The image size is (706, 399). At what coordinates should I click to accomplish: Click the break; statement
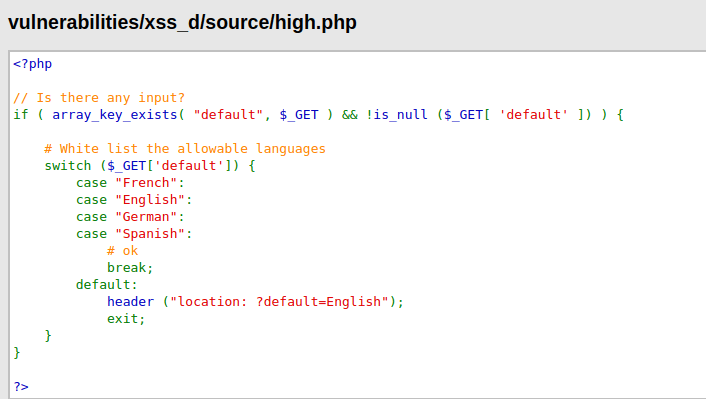130,268
